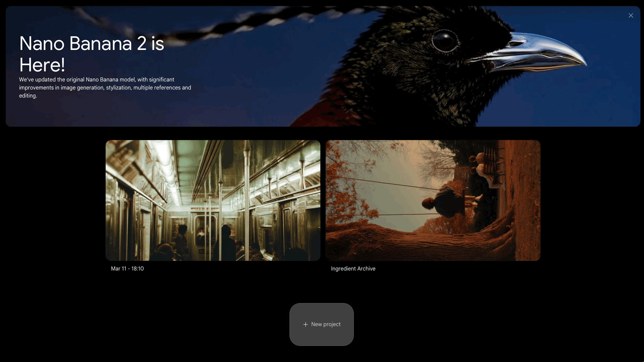Select the project labeled Mar 11 - 18:10

click(213, 200)
